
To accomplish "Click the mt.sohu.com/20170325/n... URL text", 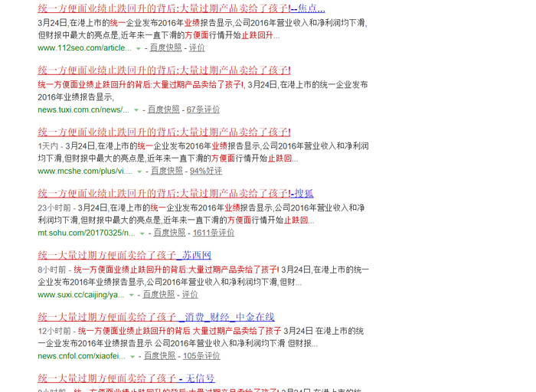I will (x=87, y=233).
